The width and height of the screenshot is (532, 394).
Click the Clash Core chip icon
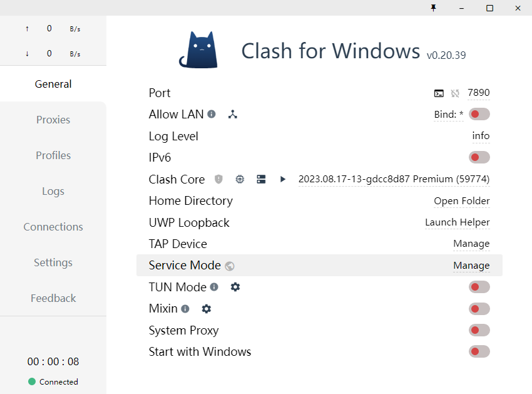tap(240, 179)
